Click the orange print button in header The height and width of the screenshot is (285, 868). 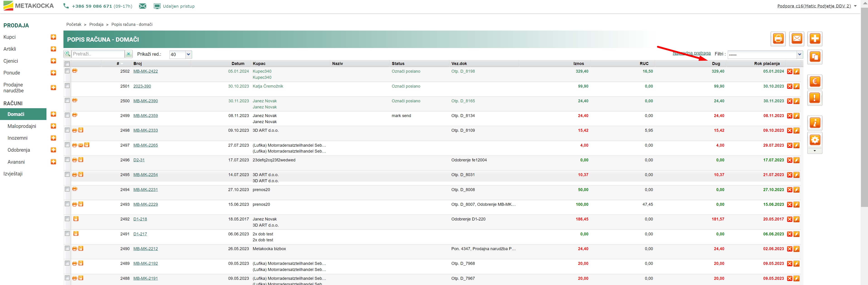[778, 39]
